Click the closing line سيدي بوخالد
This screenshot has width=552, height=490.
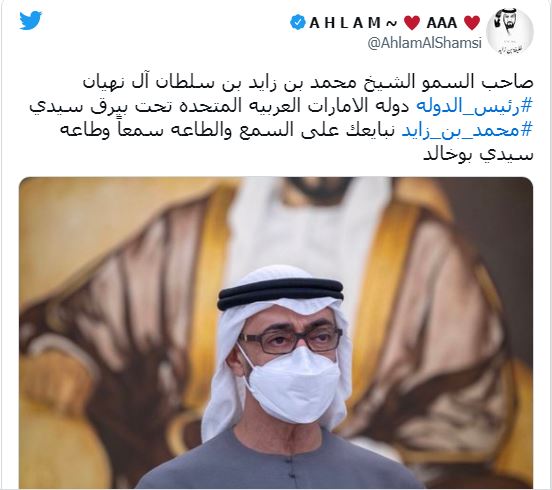(478, 154)
